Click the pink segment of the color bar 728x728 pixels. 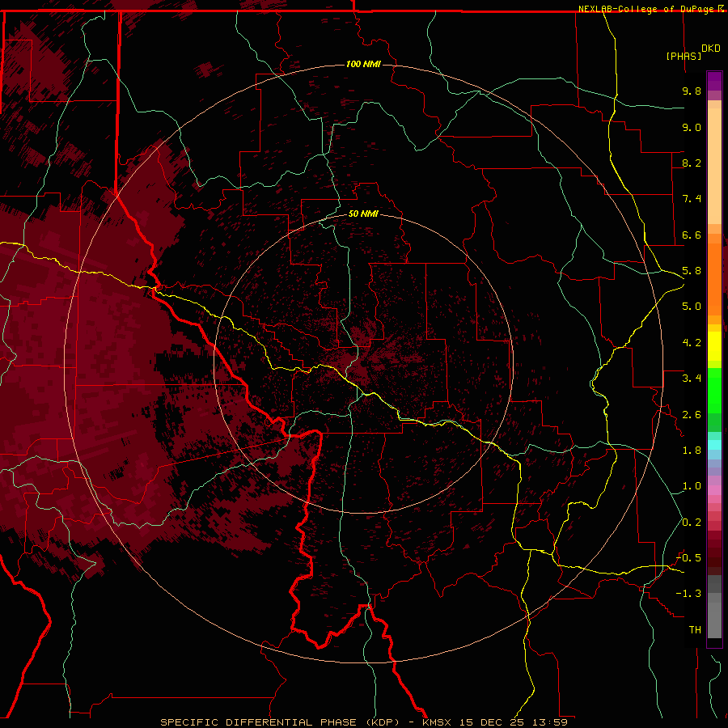click(x=714, y=490)
